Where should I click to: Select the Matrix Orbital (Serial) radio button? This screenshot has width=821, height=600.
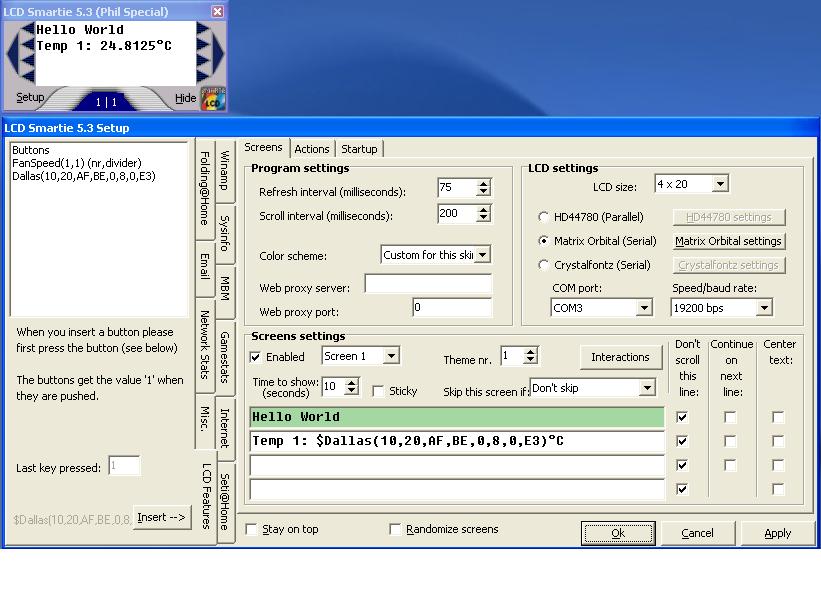pos(543,241)
